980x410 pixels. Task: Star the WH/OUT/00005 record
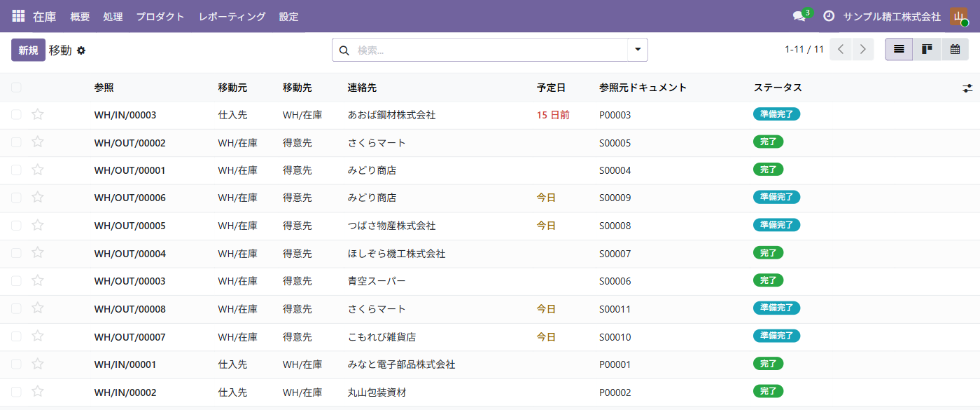coord(38,226)
